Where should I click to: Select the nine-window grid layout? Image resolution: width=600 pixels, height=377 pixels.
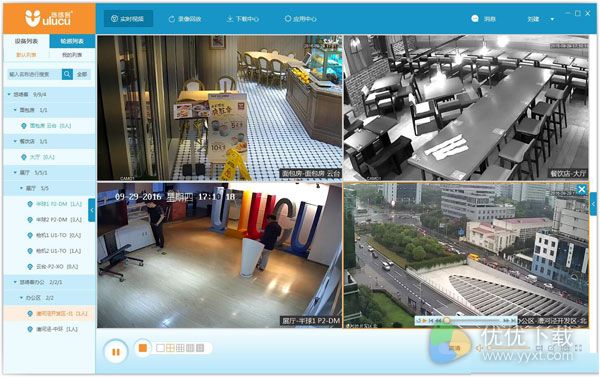point(180,348)
